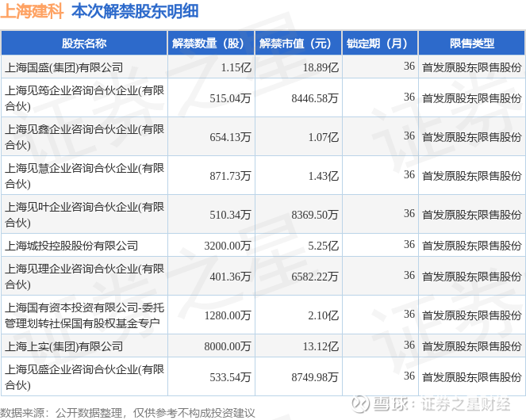Image resolution: width=526 pixels, height=420 pixels.
Task: Select the 股东名称 column header
Action: (x=84, y=44)
